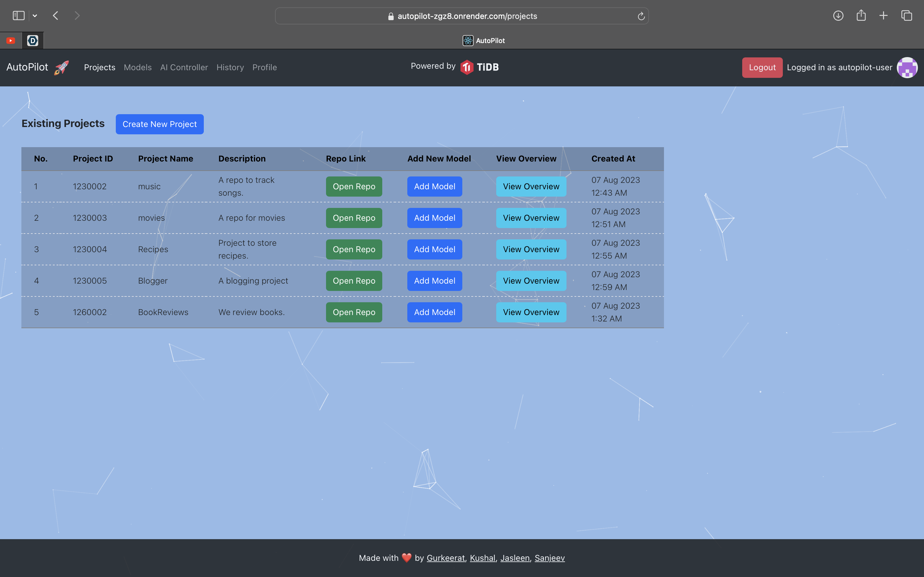View Overview of BookReviews project
The width and height of the screenshot is (924, 577).
click(x=531, y=312)
